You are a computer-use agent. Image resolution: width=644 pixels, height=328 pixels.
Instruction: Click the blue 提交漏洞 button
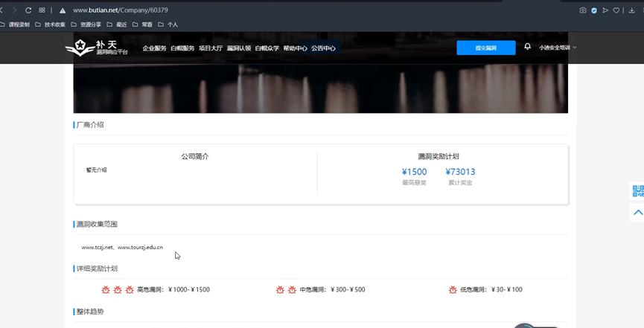486,48
